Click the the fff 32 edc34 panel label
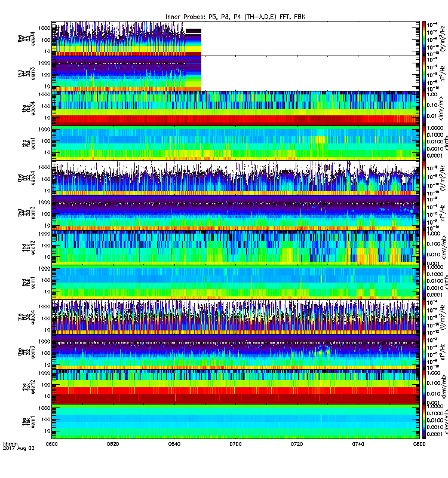 (x=26, y=317)
